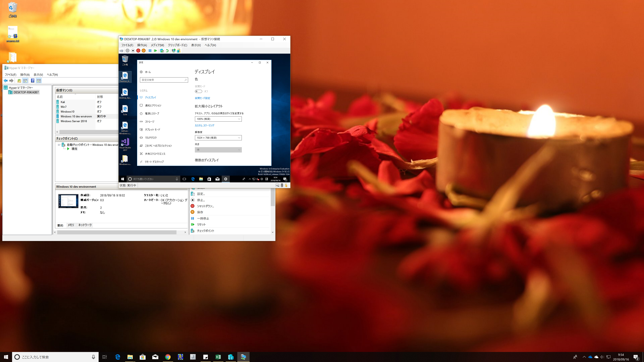This screenshot has height=362, width=644.
Task: Select the Windows Server 2016 virtual machine
Action: point(73,121)
